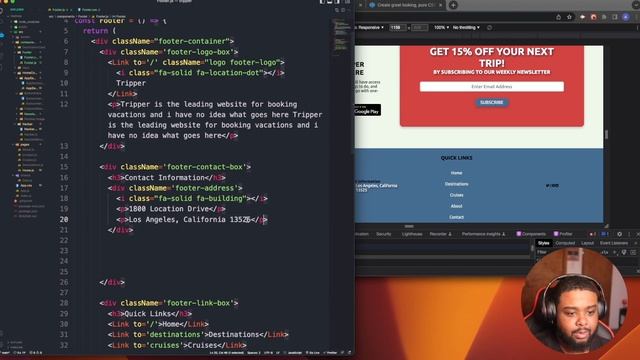Click 'Quick Links' heading text on line 29

(x=147, y=313)
